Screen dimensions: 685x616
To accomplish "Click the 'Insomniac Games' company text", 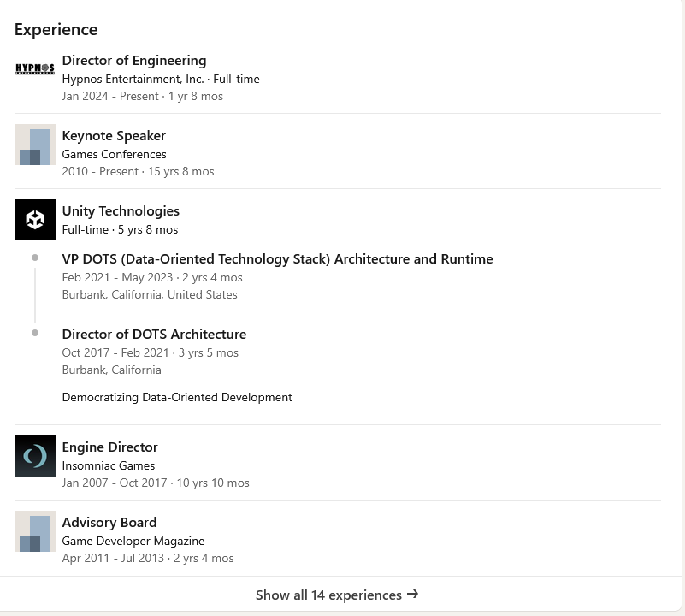I will coord(109,465).
